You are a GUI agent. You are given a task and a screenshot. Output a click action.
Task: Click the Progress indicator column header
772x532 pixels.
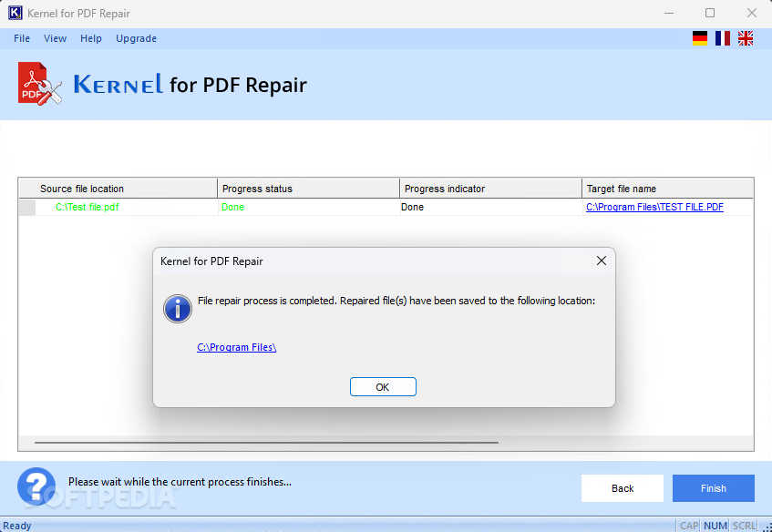[x=490, y=189]
